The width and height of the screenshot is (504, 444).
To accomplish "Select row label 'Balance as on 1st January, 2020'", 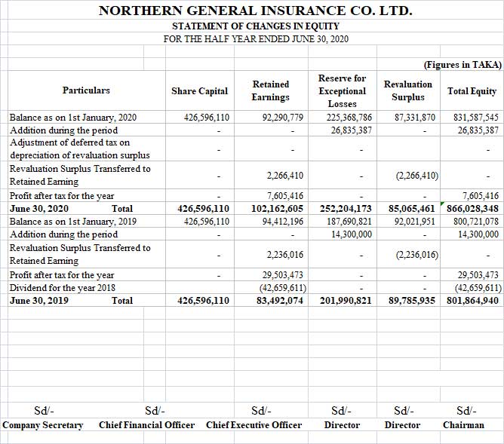I will pyautogui.click(x=73, y=117).
